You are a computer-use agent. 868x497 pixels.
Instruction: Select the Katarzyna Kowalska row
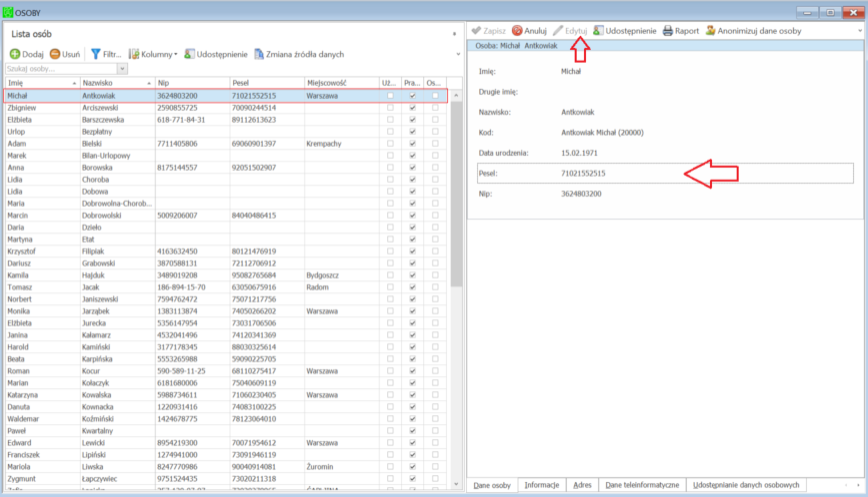pos(225,395)
